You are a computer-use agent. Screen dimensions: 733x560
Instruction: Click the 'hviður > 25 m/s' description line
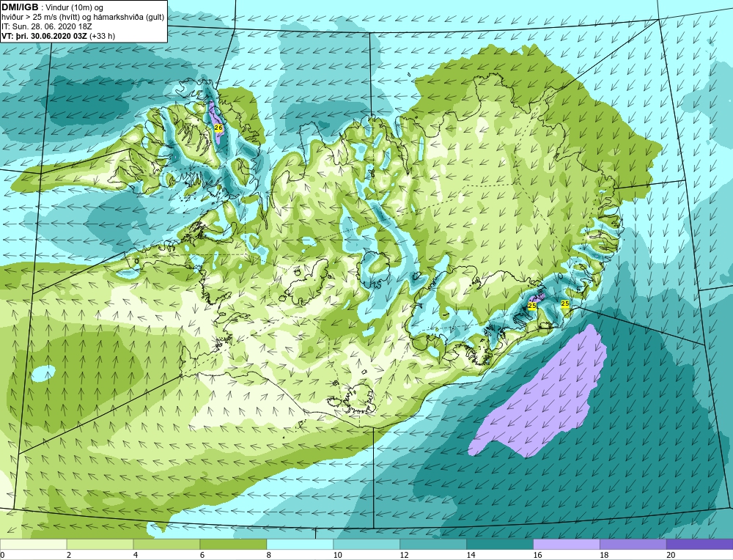pyautogui.click(x=83, y=18)
